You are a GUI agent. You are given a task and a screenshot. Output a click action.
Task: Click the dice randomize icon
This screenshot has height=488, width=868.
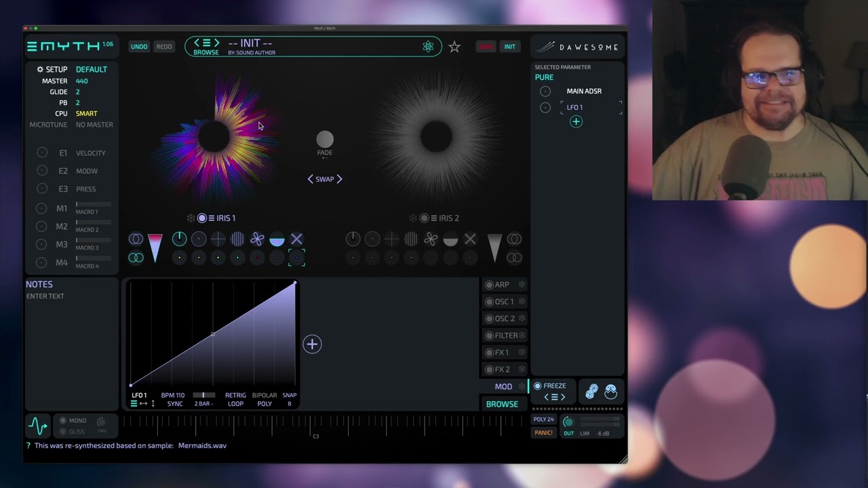click(592, 392)
